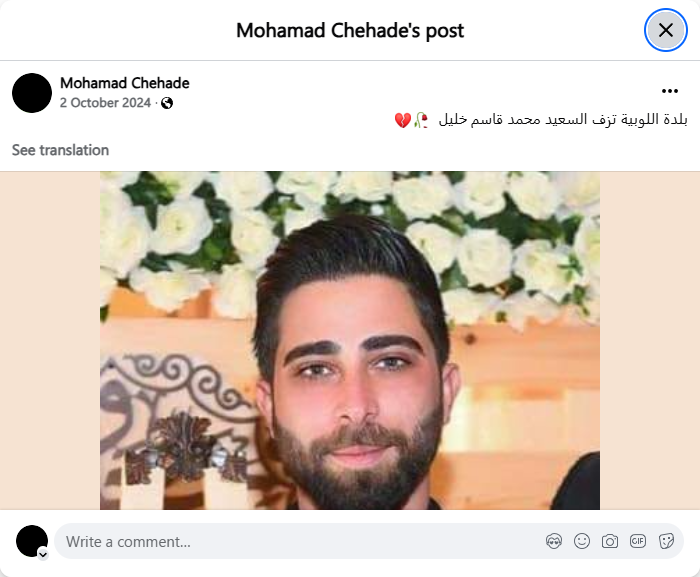This screenshot has height=577, width=700.
Task: Expand the commenter identity chevron on avatar
Action: 43,555
